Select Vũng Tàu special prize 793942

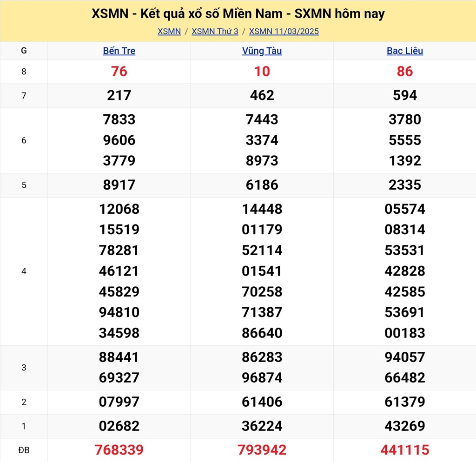click(262, 450)
